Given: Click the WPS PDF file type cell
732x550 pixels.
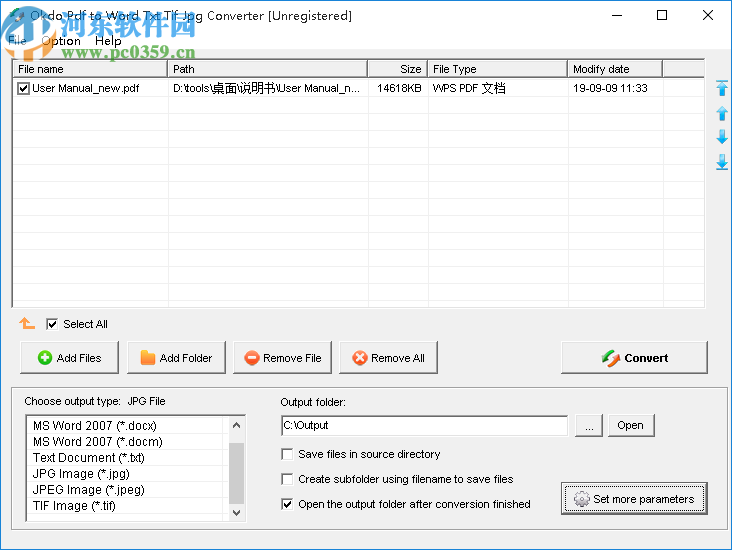Looking at the screenshot, I should (469, 88).
